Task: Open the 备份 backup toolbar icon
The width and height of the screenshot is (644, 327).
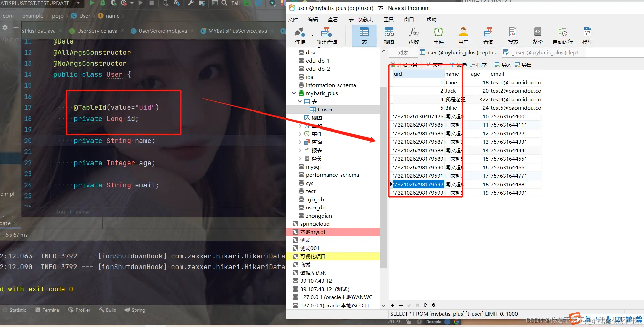Action: pos(538,36)
